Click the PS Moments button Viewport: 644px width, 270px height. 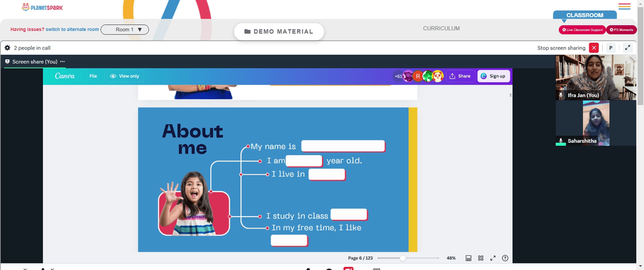[621, 30]
